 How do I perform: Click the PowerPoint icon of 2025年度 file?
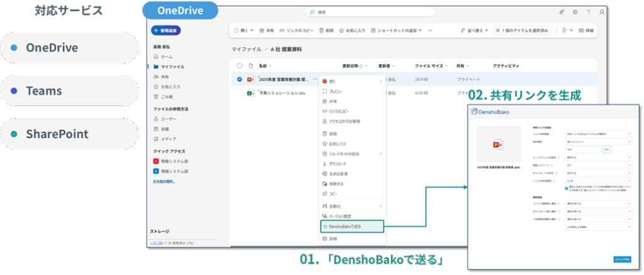pos(250,80)
